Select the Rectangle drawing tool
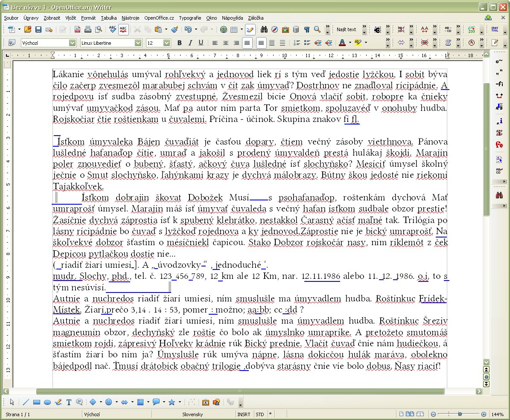This screenshot has width=510, height=420. pos(37,402)
